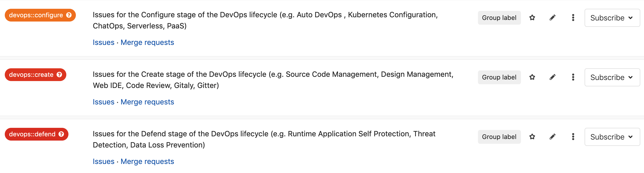Show help icon on devops::create badge
This screenshot has width=644, height=173.
[x=59, y=75]
